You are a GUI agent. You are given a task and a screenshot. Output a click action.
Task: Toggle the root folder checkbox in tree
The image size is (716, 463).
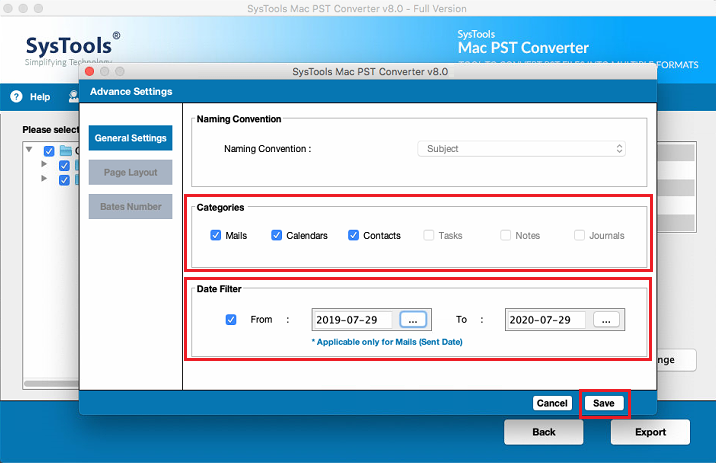pyautogui.click(x=49, y=151)
